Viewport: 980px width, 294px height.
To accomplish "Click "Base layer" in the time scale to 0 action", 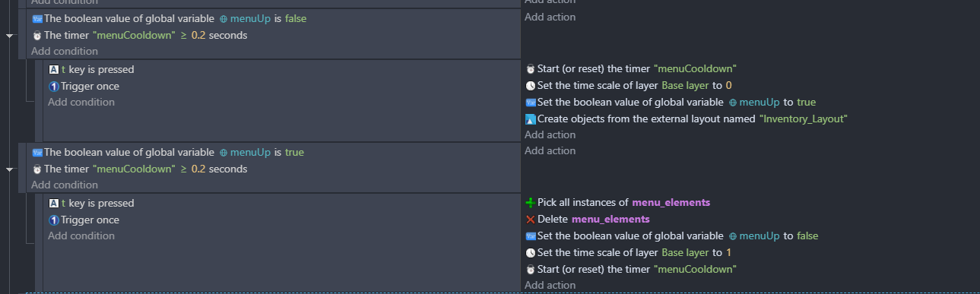I will (x=686, y=85).
